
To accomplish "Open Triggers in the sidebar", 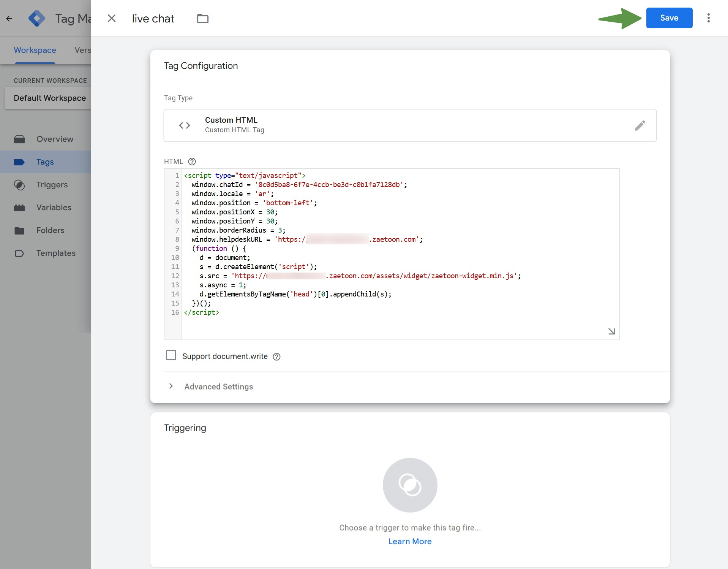I will pos(52,185).
